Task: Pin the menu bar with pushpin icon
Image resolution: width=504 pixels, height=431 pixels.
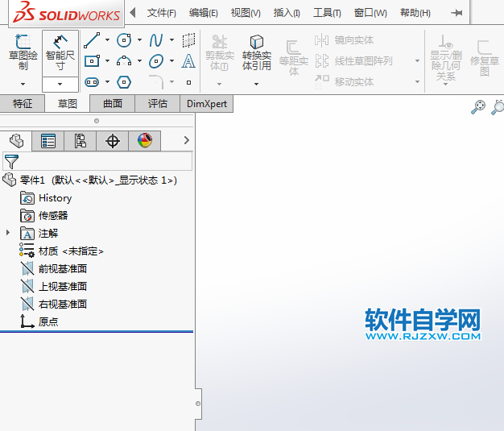Action: (456, 13)
